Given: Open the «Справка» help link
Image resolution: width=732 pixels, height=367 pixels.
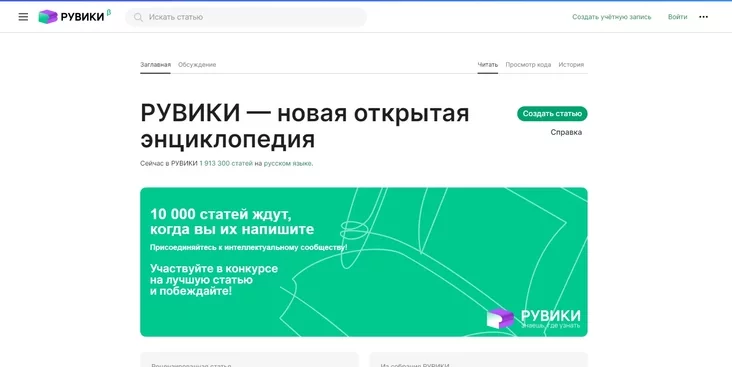Looking at the screenshot, I should point(566,132).
